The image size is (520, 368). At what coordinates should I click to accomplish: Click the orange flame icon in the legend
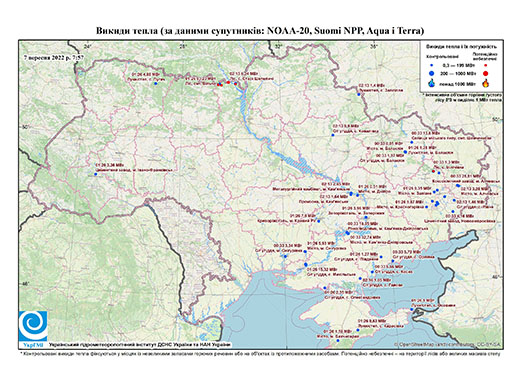tap(486, 83)
